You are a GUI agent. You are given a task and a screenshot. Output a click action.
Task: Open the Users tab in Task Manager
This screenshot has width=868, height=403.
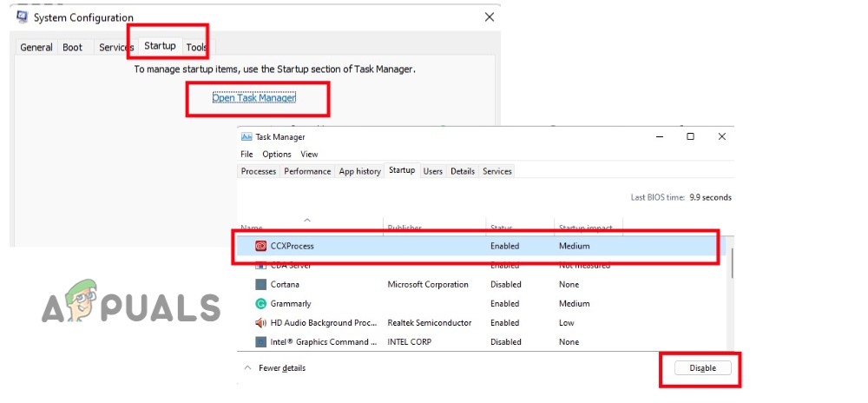click(x=433, y=172)
